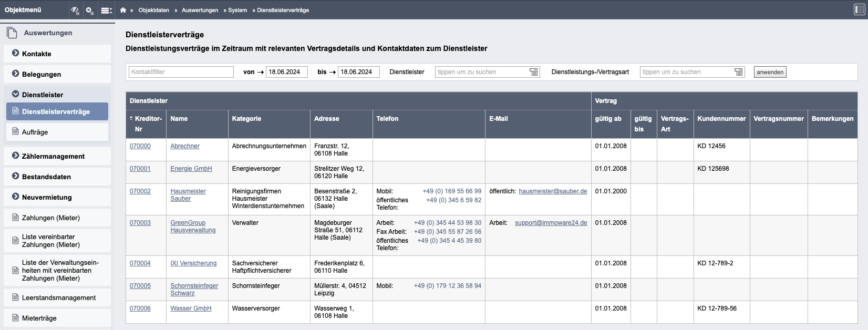This screenshot has height=330, width=868.
Task: Click the Auswertungen section heading in sidebar
Action: (x=48, y=33)
